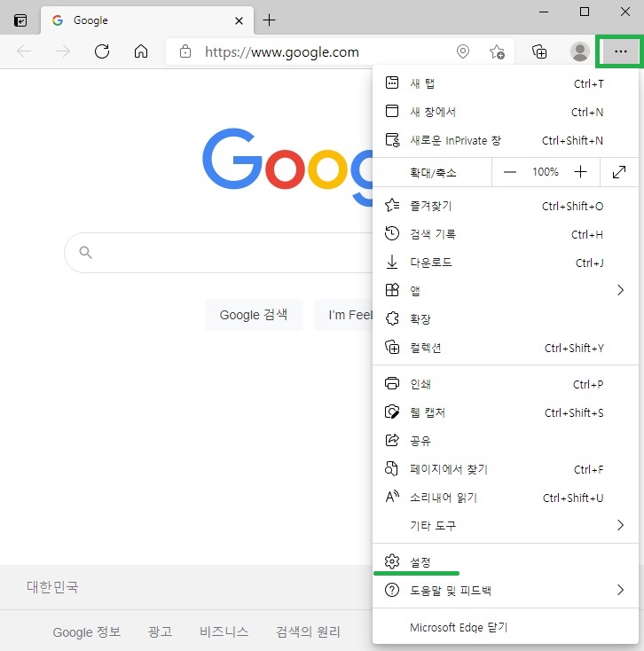The image size is (644, 651).
Task: Open 새로운 InPrivate 창
Action: [506, 140]
